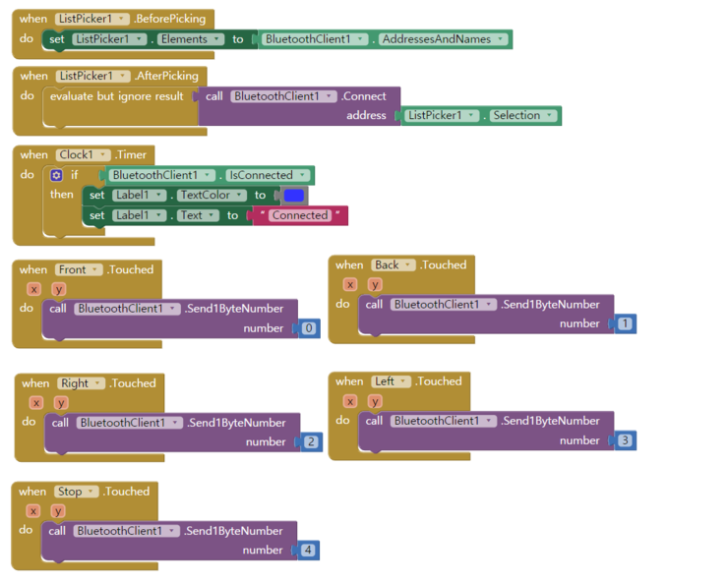Edit the Connected text string block

point(300,215)
